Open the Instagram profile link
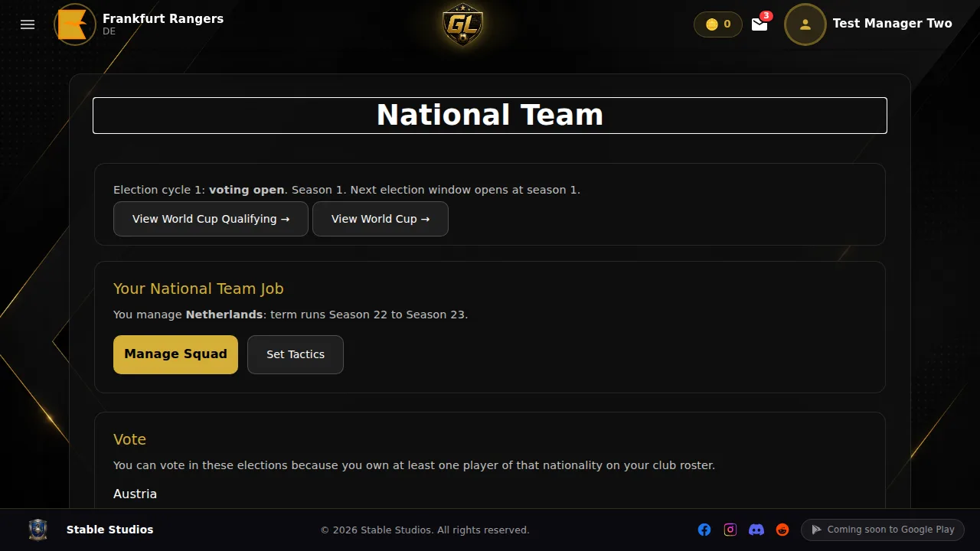 click(x=730, y=530)
